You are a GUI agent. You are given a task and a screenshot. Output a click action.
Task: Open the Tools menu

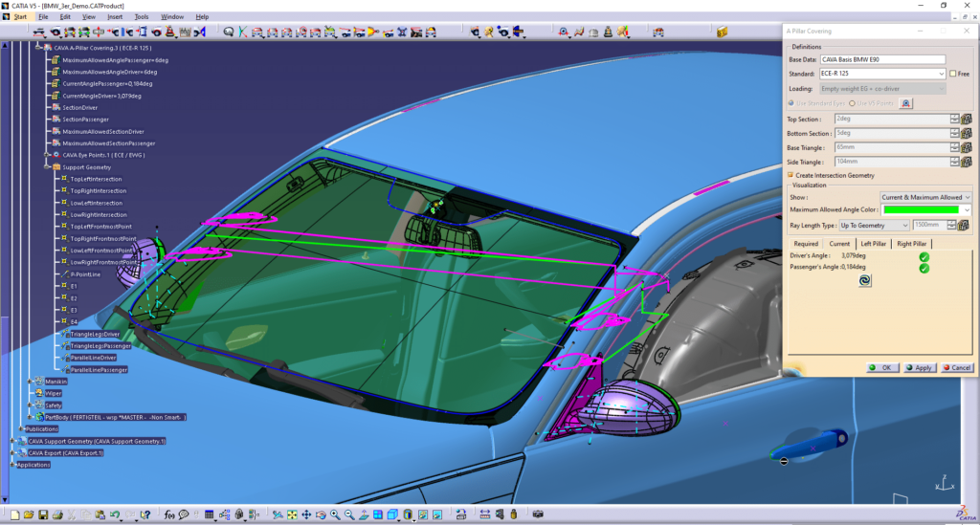pyautogui.click(x=142, y=17)
